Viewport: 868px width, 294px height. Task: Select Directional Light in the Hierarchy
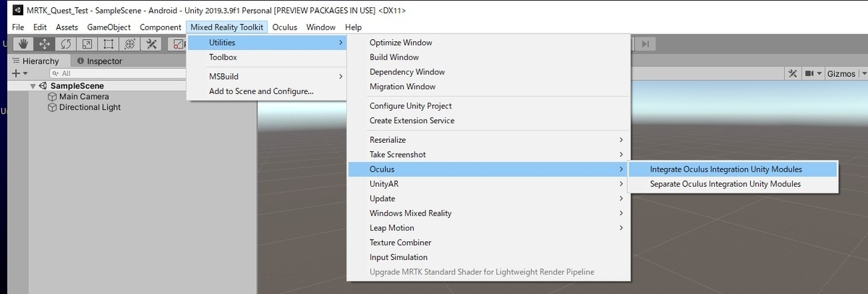click(90, 107)
